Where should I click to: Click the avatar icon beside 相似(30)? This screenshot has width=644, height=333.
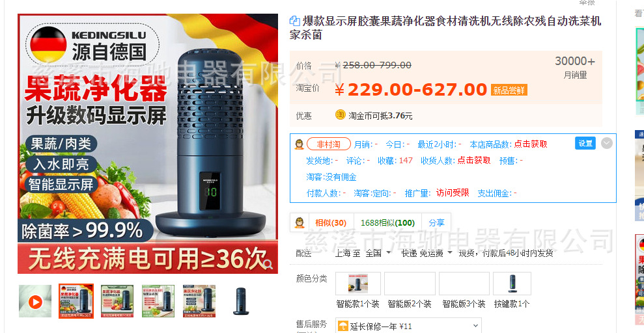click(x=300, y=222)
